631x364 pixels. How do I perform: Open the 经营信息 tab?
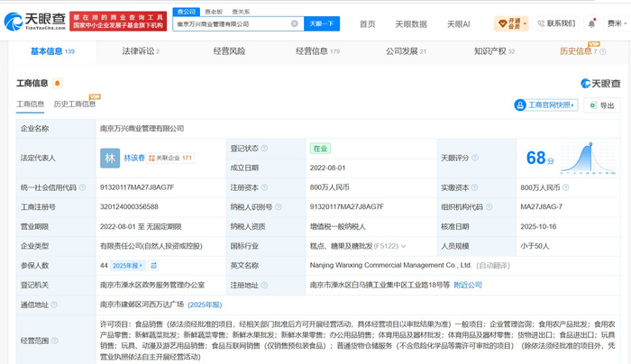[317, 51]
